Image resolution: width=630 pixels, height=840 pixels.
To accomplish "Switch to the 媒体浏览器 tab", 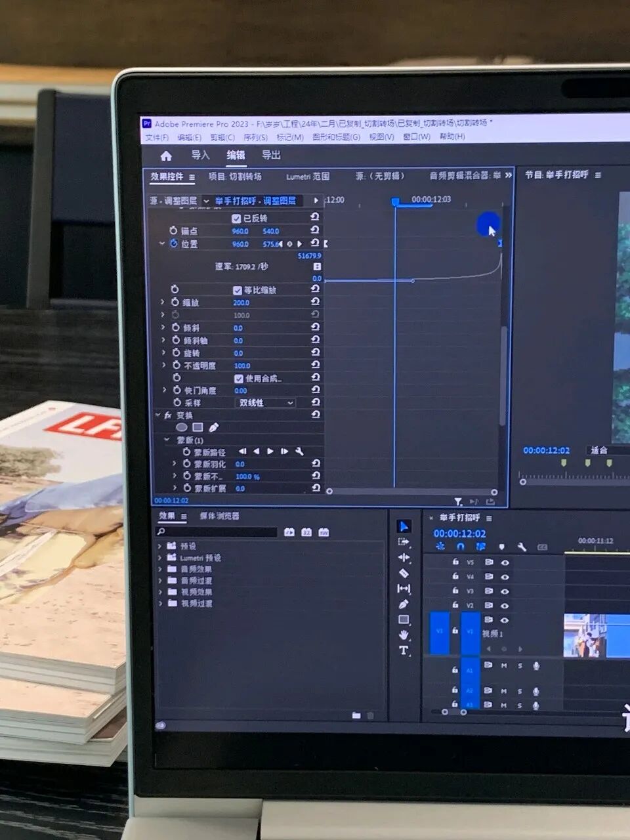I will 219,516.
